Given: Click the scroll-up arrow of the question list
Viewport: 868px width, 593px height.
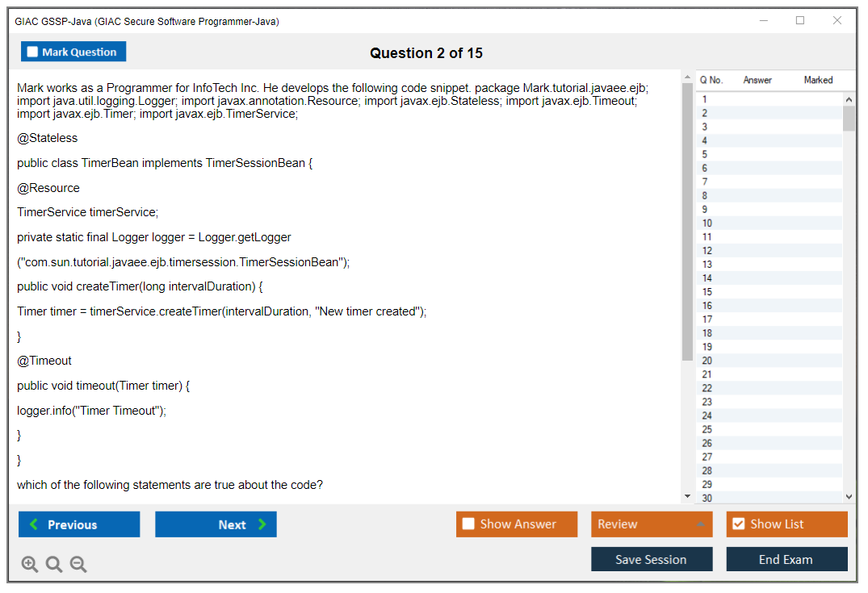Looking at the screenshot, I should 849,98.
